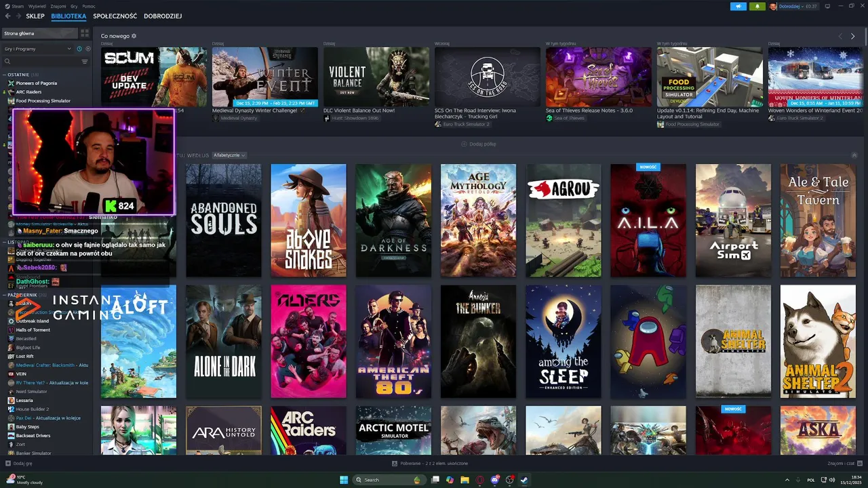Screen dimensions: 868x488
Task: Open advanced filter options icon in sidebar
Action: pos(85,62)
